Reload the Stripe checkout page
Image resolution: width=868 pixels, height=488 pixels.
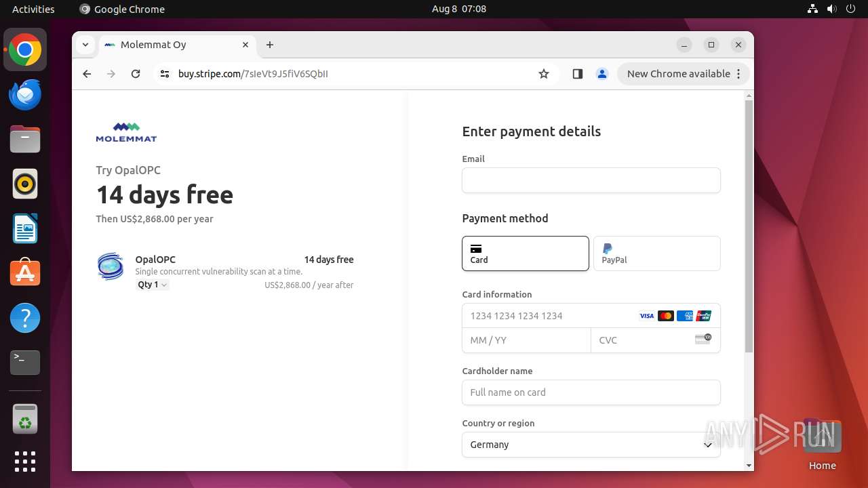click(136, 74)
